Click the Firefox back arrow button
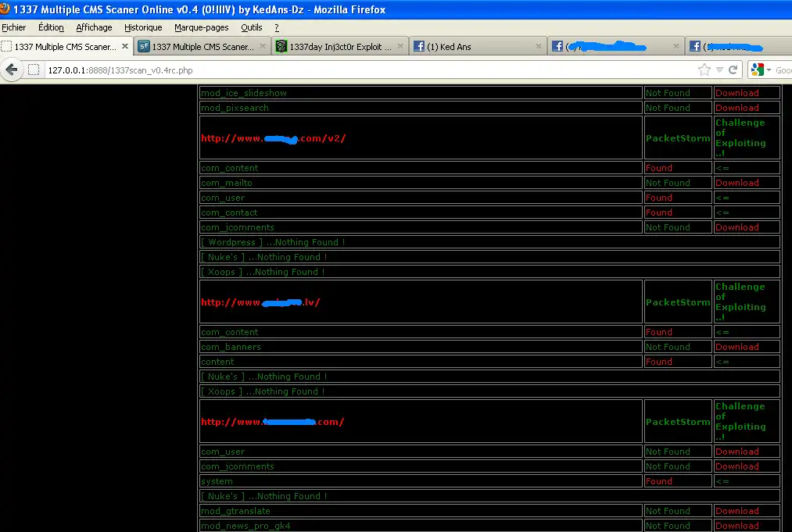 click(11, 70)
